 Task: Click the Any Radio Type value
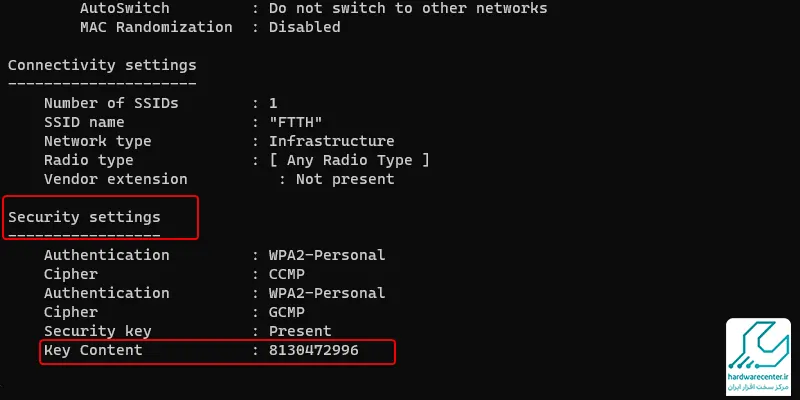click(x=349, y=161)
